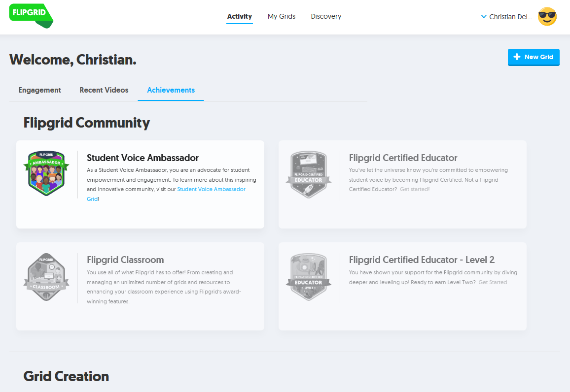The image size is (570, 392).
Task: Open the Discovery page
Action: pos(326,16)
